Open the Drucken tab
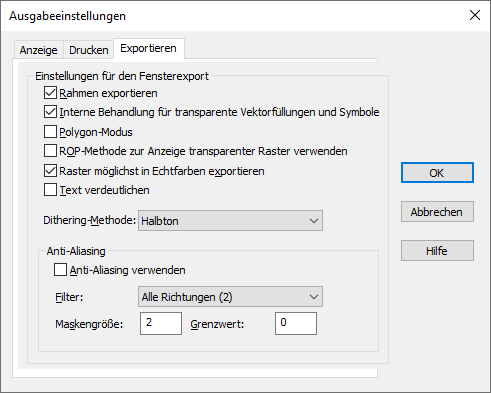The image size is (491, 393). click(x=89, y=50)
